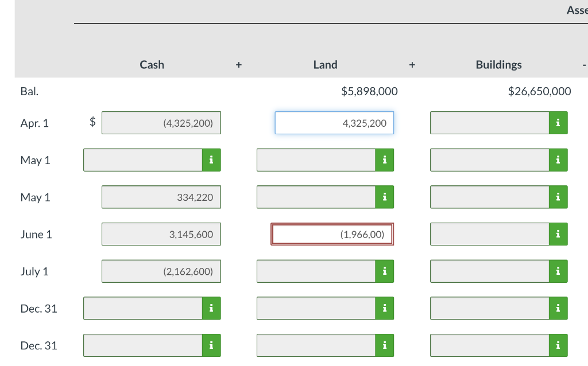
Task: View info for the July 1 Buildings field
Action: pyautogui.click(x=558, y=271)
